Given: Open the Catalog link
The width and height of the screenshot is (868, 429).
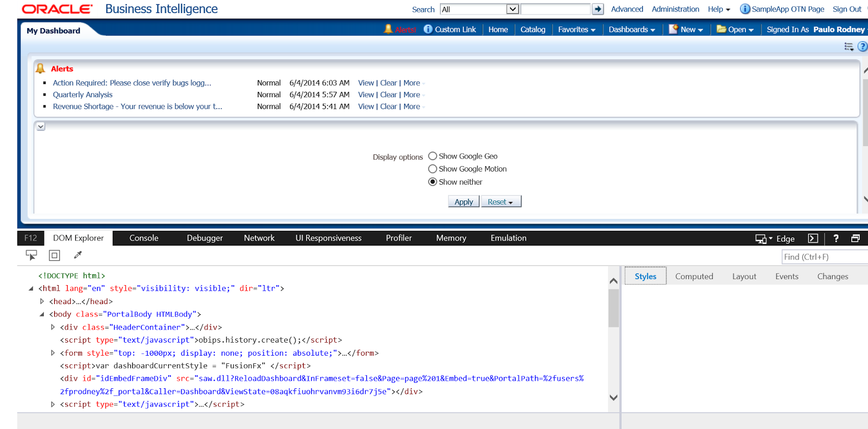Looking at the screenshot, I should 533,29.
